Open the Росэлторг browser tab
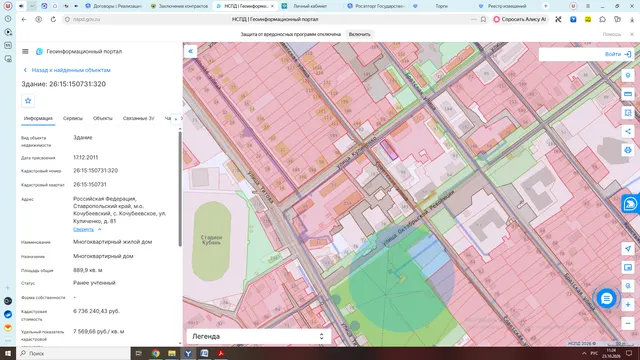 click(376, 6)
